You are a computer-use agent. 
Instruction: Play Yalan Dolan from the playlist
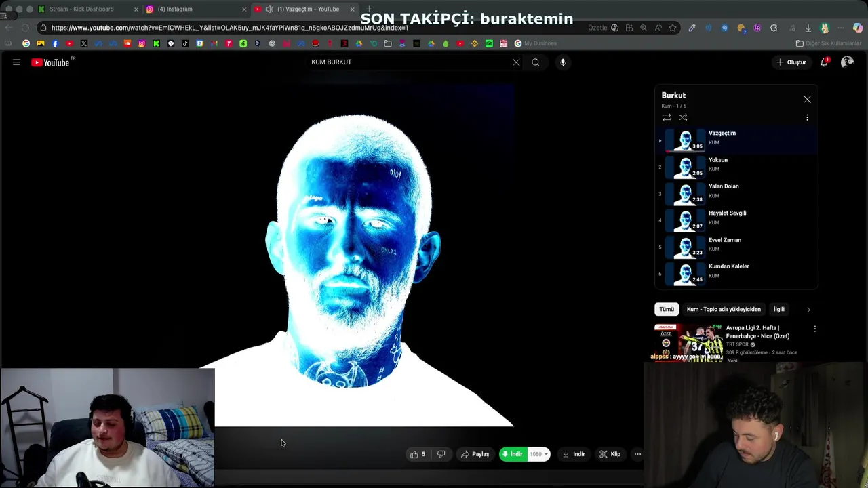pos(736,193)
